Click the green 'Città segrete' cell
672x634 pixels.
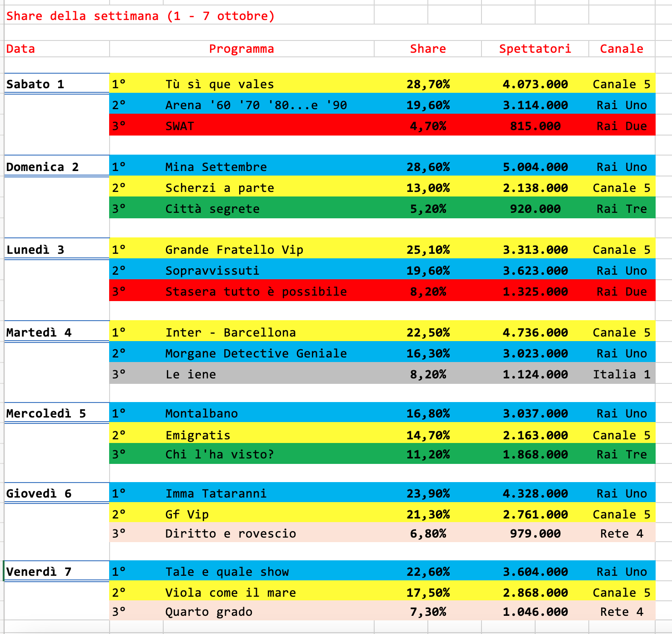click(212, 209)
